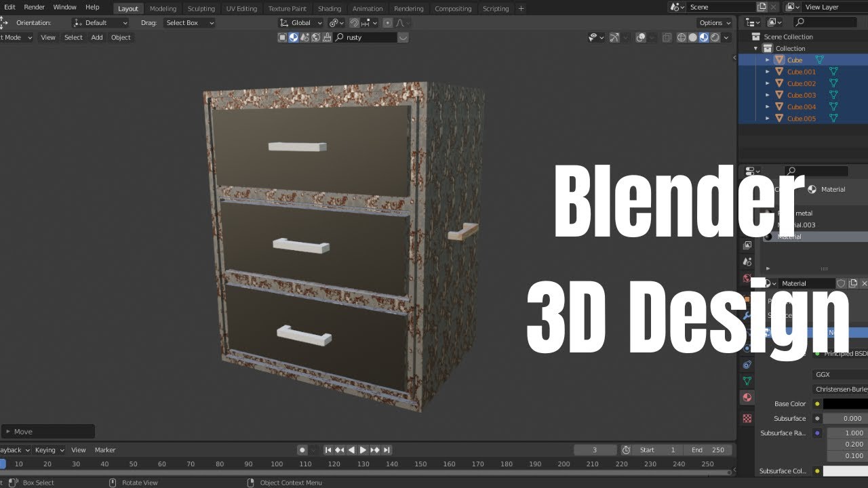Switch to rendered viewport shading
The image size is (868, 488).
tap(715, 37)
